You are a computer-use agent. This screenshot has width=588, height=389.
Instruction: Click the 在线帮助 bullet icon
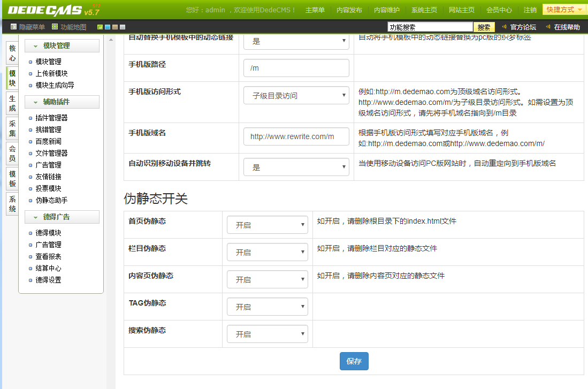[548, 27]
